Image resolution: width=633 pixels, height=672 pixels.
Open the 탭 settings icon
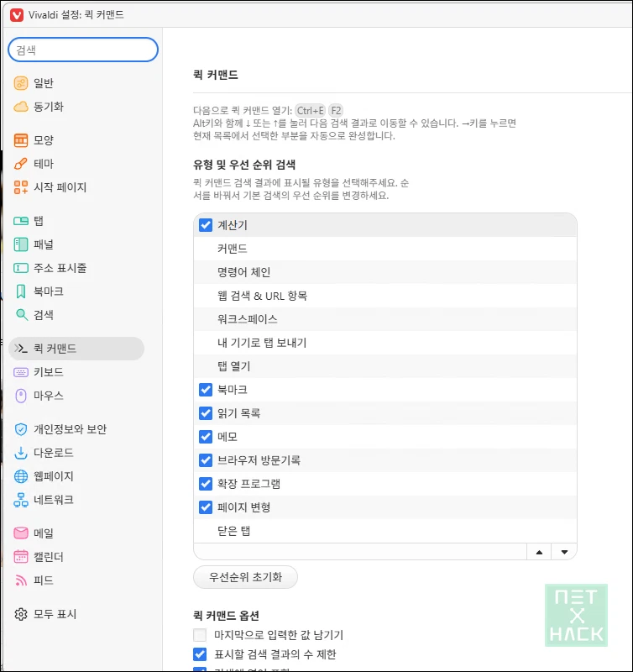[20, 221]
